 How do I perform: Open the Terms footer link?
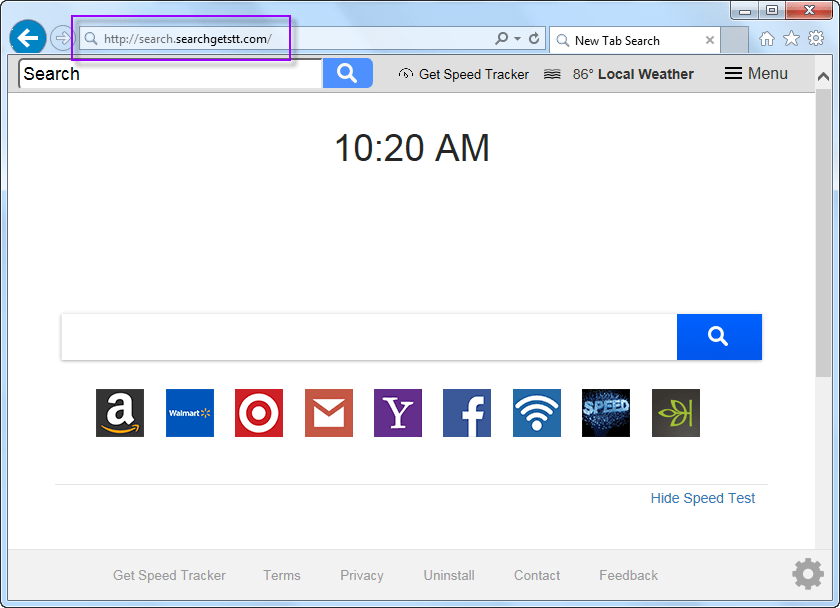tap(282, 575)
